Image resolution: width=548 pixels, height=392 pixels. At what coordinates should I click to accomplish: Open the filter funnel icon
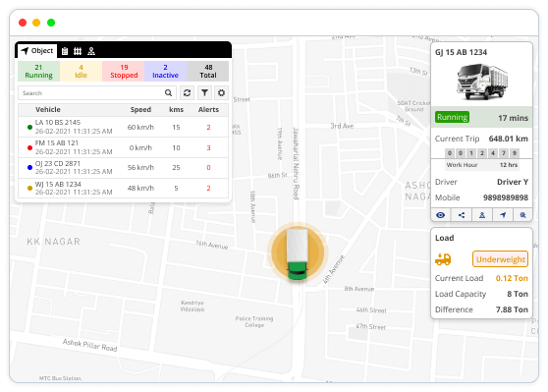point(204,93)
